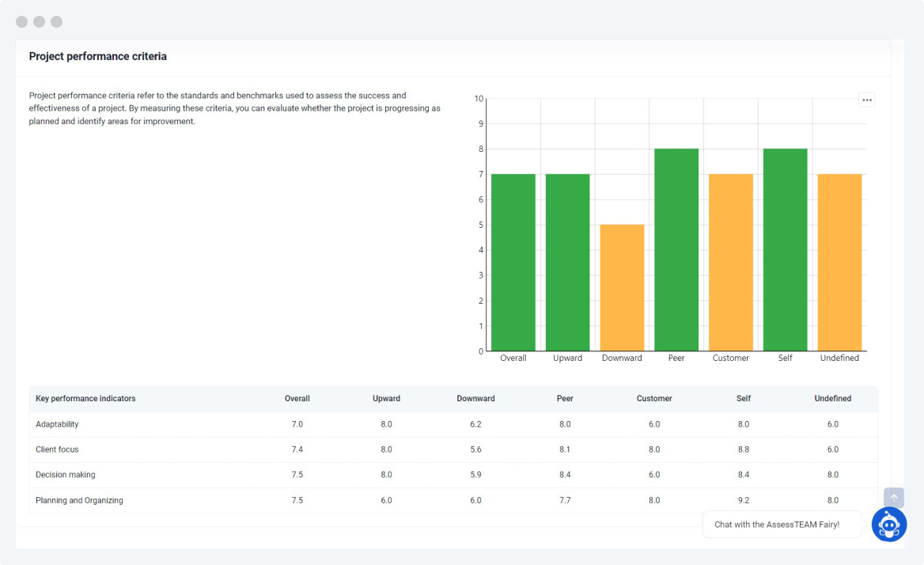Open the Adaptability KPI link
Screen dimensions: 924x565
(56, 424)
